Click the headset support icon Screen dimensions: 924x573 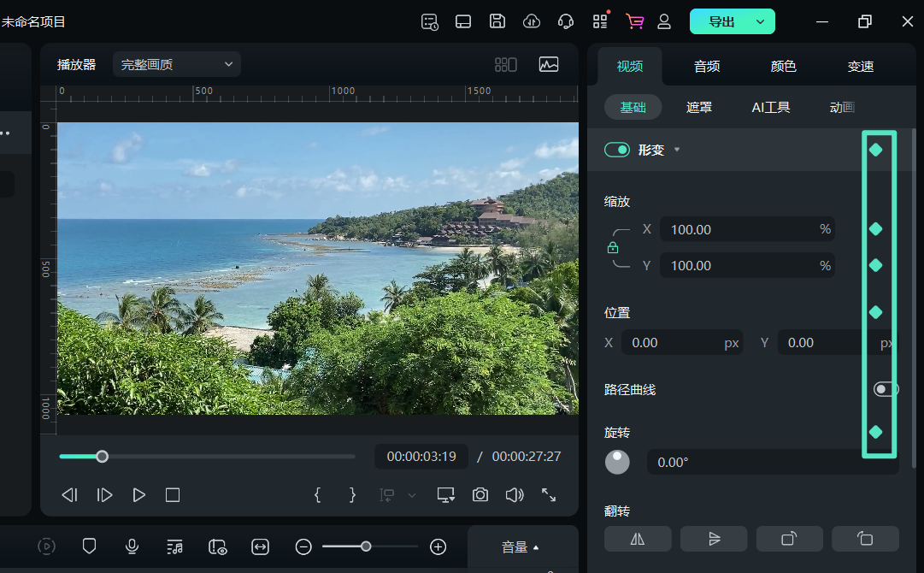click(x=565, y=21)
